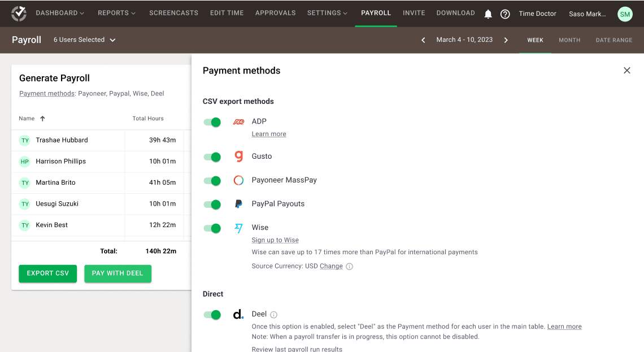Click the Deel info icon
644x352 pixels.
[x=274, y=315]
